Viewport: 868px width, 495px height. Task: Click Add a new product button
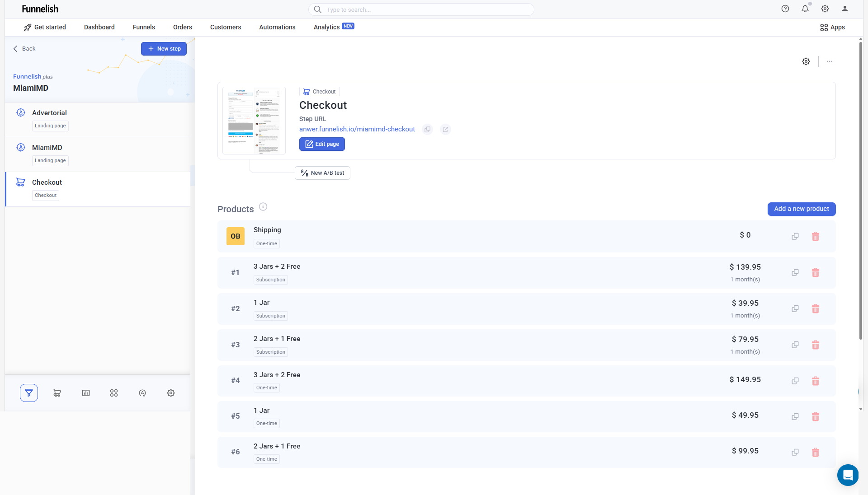pos(801,209)
